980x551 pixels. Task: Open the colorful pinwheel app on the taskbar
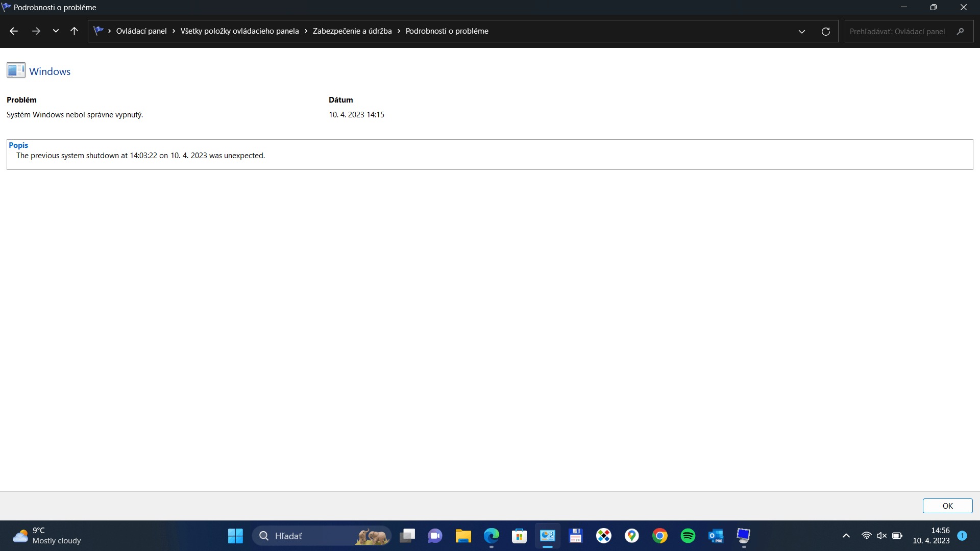(x=604, y=536)
